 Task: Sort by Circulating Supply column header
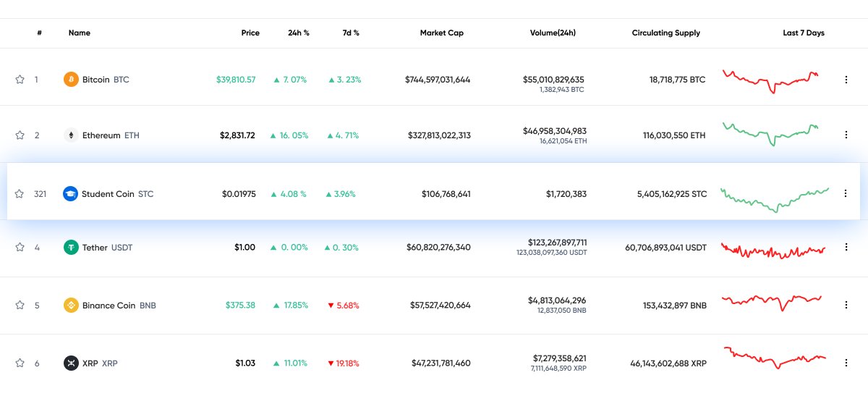tap(666, 33)
